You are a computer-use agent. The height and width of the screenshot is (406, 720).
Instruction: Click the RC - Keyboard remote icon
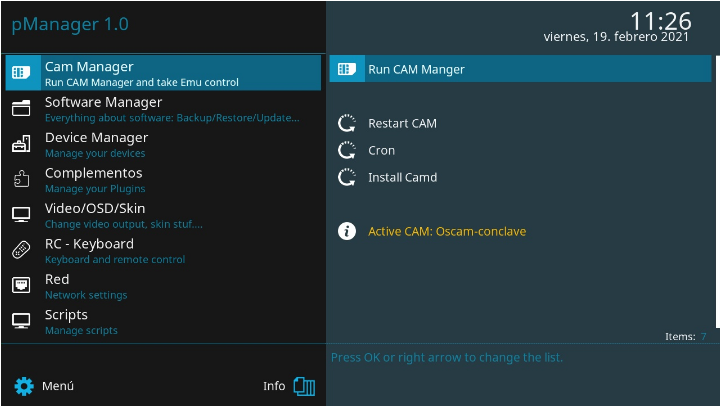click(21, 250)
